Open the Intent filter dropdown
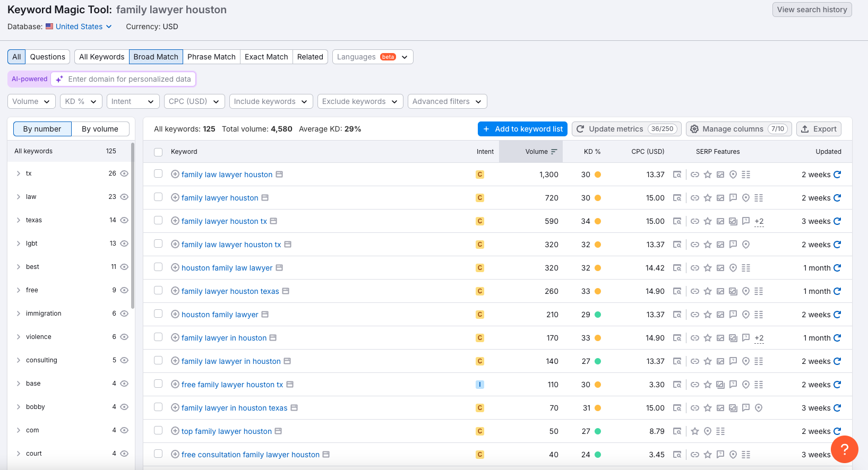 (x=133, y=101)
